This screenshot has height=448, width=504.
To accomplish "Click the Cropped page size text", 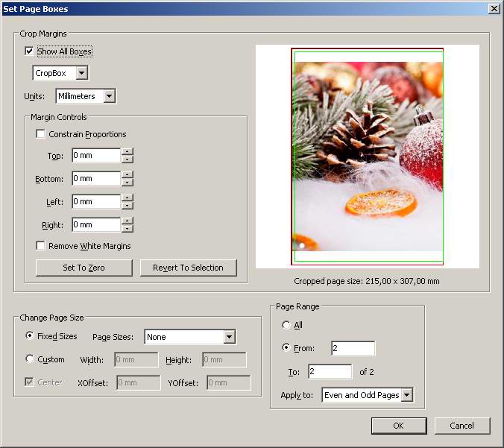I will pyautogui.click(x=366, y=281).
